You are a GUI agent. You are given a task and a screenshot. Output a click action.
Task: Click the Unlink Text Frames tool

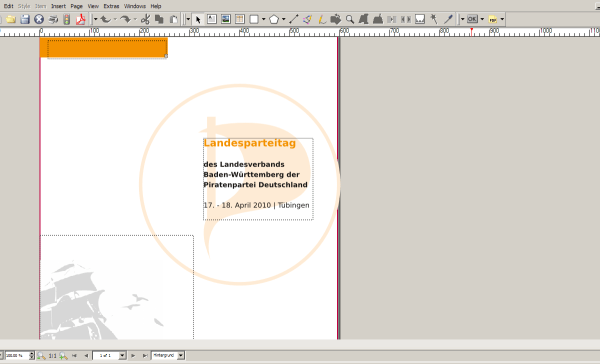pyautogui.click(x=406, y=19)
